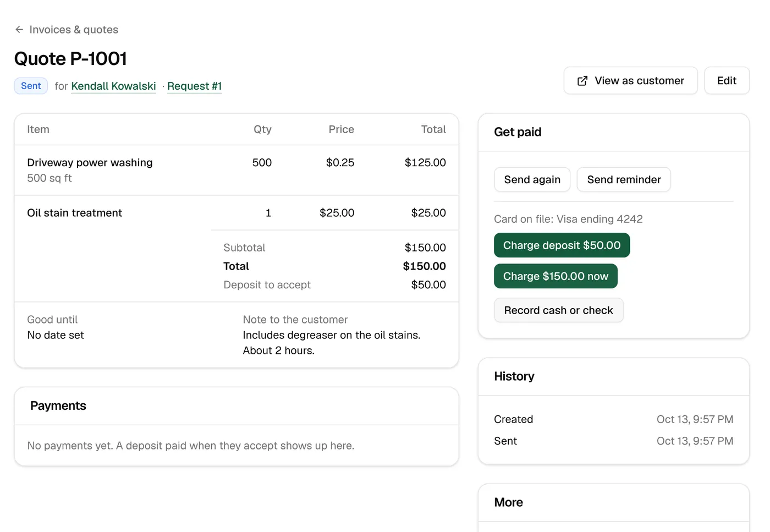Image resolution: width=770 pixels, height=532 pixels.
Task: Click the Sent history entry label
Action: (505, 441)
